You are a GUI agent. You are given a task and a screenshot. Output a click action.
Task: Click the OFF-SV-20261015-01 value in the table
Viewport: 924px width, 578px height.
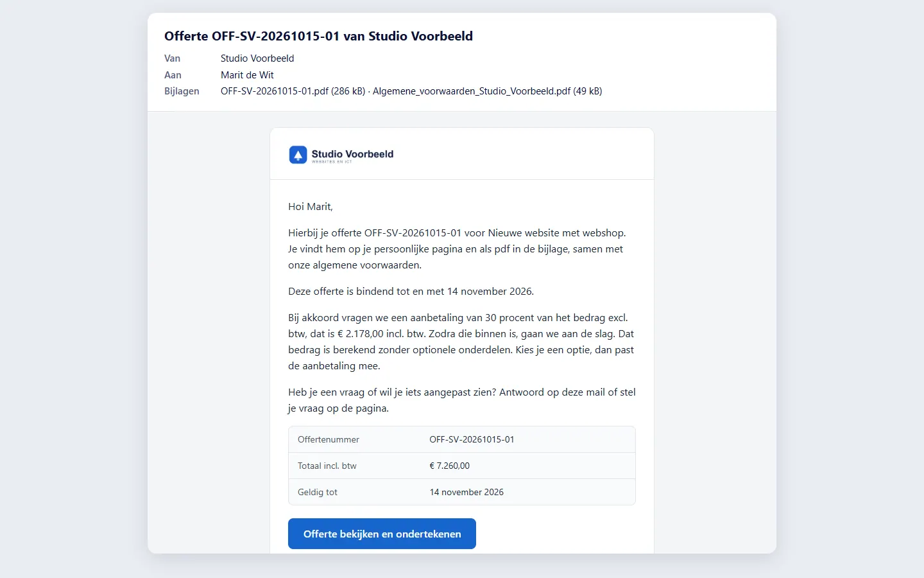point(472,440)
